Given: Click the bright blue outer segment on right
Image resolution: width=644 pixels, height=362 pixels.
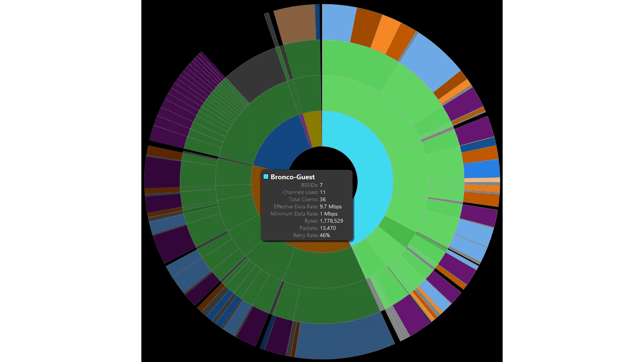Looking at the screenshot, I should [x=481, y=169].
